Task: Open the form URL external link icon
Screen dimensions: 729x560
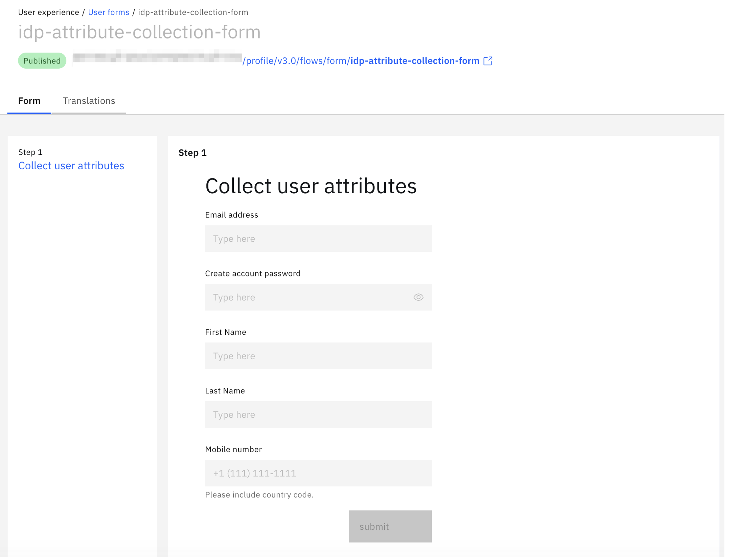Action: [488, 61]
